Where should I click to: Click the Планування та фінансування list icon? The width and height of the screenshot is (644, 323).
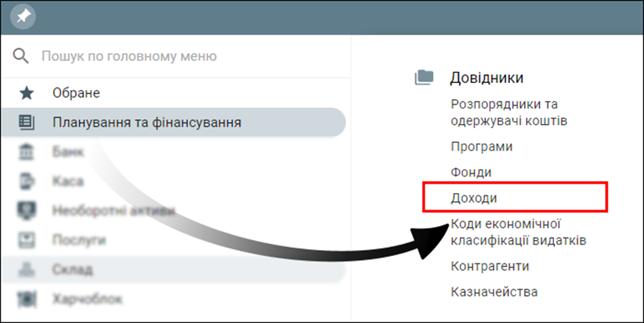pyautogui.click(x=27, y=122)
